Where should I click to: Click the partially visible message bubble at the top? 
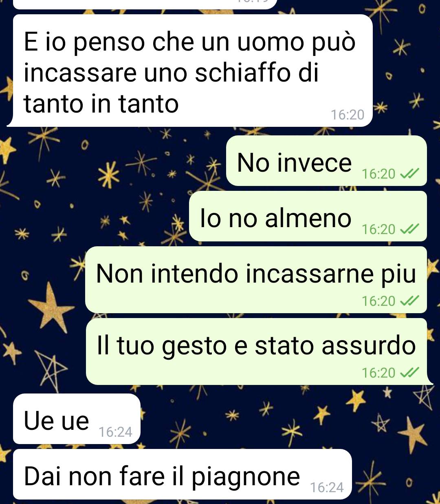145,4
